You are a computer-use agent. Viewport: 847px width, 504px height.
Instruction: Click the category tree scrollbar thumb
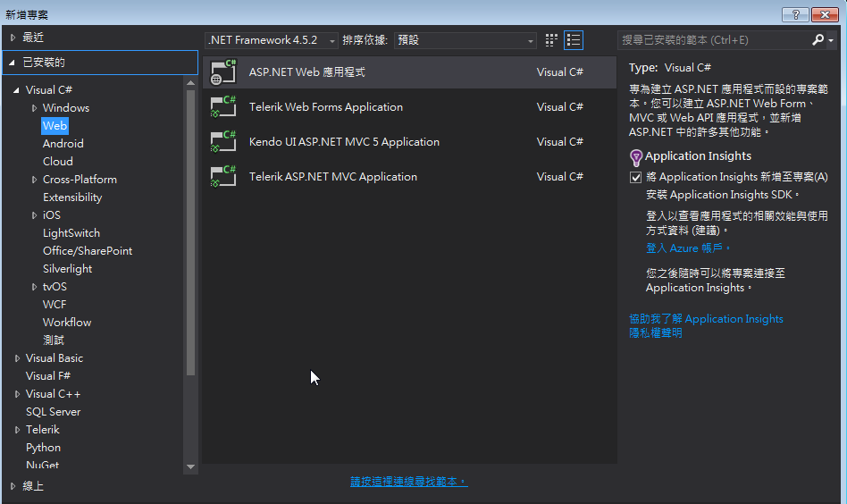[x=190, y=232]
